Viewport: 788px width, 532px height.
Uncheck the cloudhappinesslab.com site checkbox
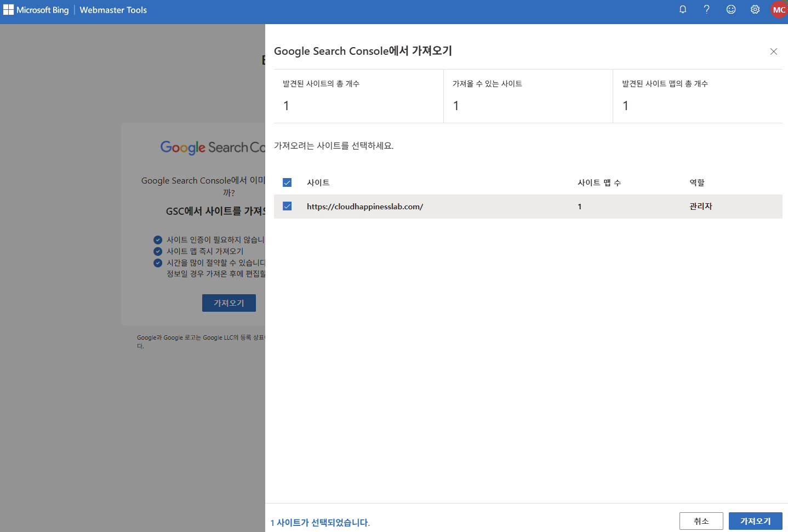[x=287, y=206]
